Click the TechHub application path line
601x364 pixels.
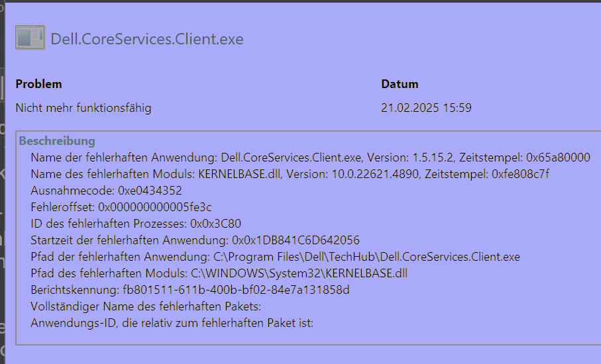point(275,257)
